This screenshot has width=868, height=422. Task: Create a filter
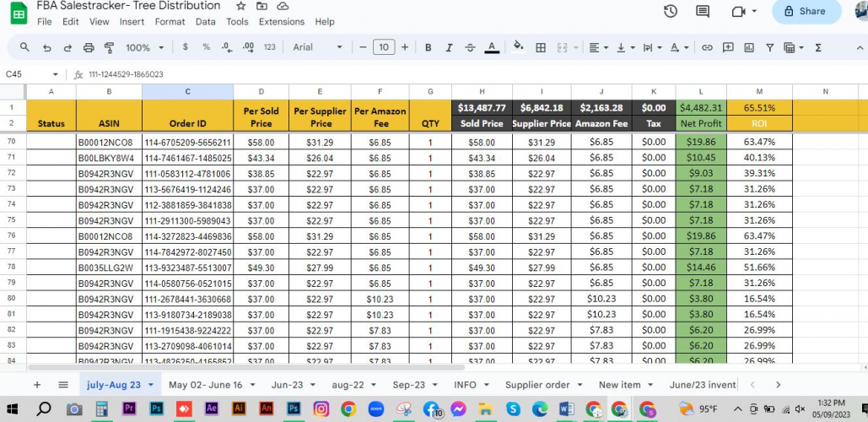click(769, 47)
